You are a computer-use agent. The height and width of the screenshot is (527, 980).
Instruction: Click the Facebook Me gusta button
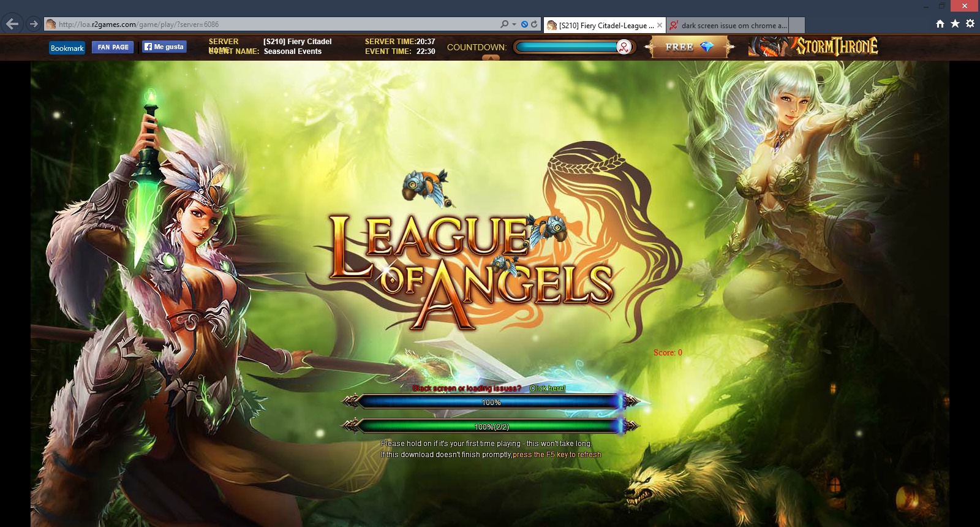click(x=164, y=47)
